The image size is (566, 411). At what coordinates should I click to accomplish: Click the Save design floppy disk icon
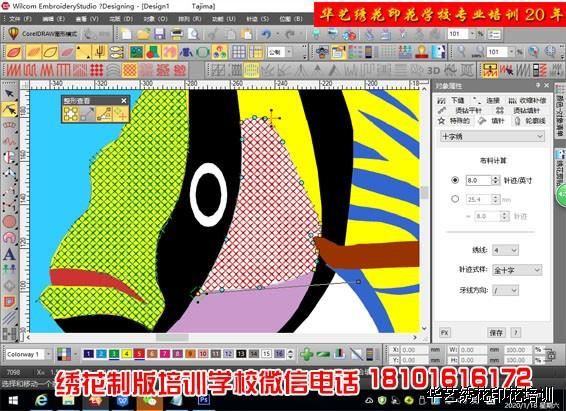(159, 34)
